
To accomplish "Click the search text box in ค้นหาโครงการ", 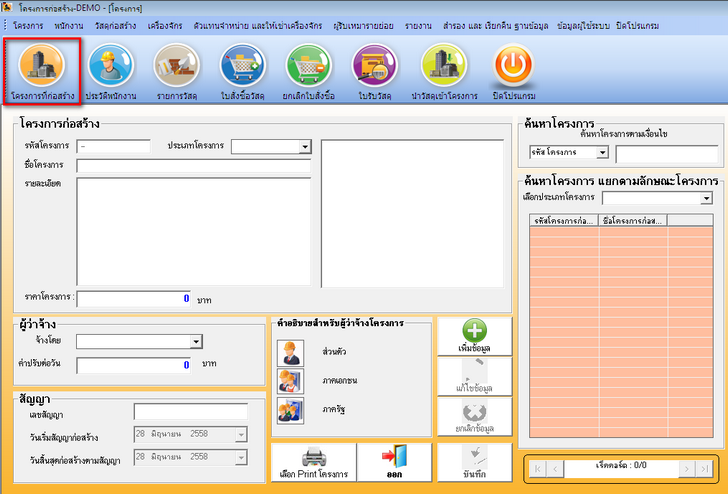I will point(667,155).
